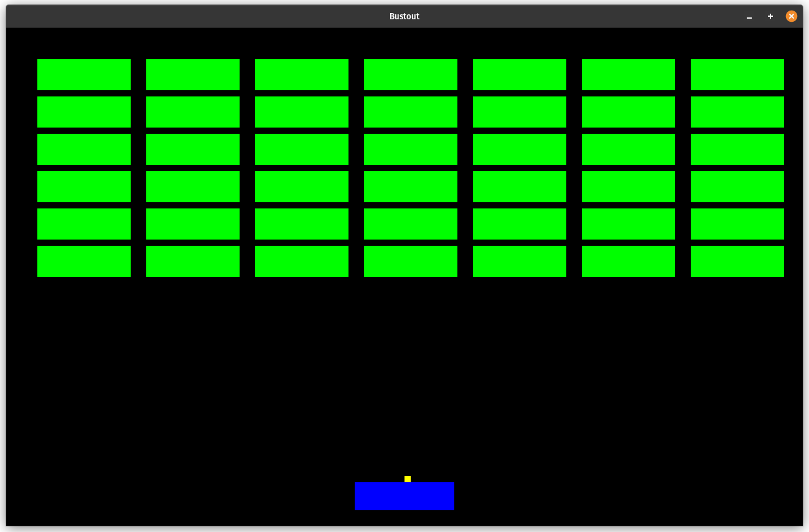Viewport: 809px width, 532px height.
Task: Click the bottom-left green brick
Action: [x=84, y=261]
